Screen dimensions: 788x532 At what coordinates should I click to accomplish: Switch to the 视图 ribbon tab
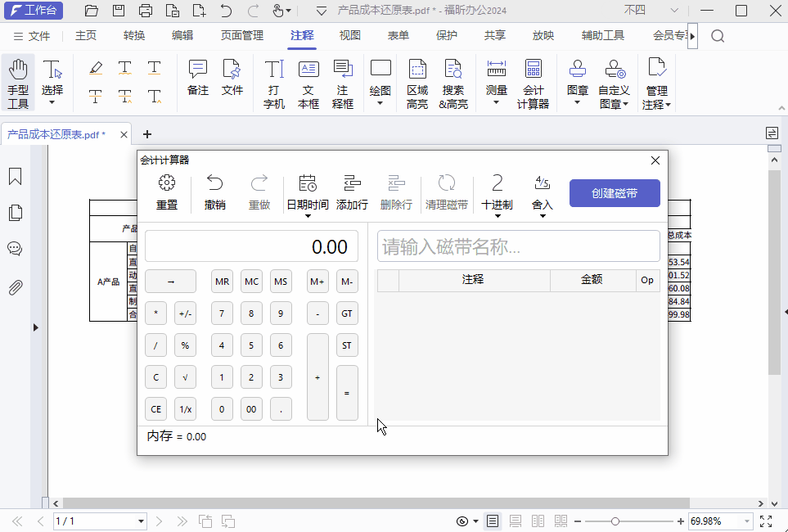click(x=349, y=36)
